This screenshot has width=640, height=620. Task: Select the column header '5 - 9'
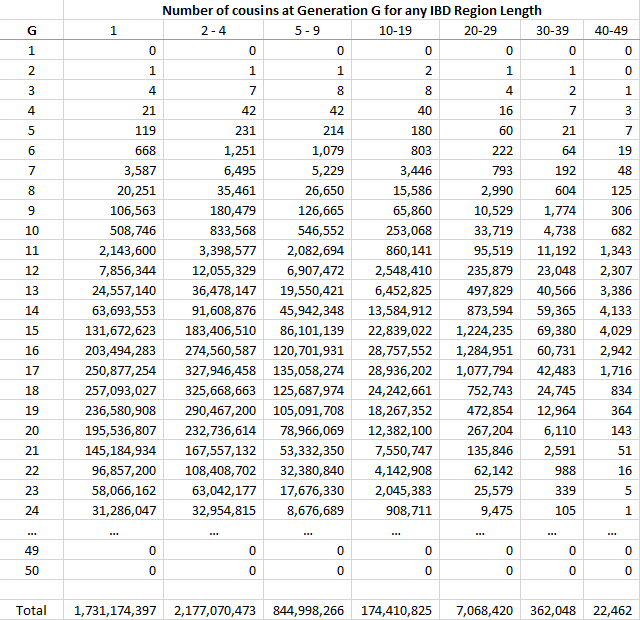click(x=307, y=30)
